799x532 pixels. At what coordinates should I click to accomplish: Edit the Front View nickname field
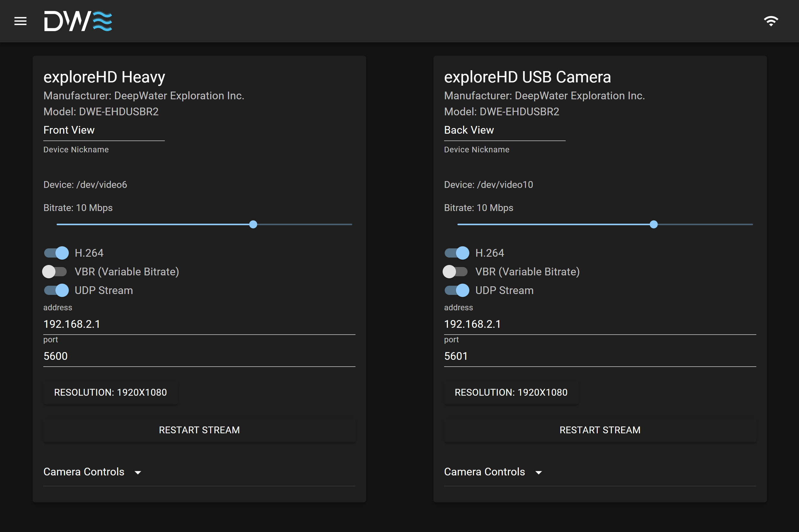click(104, 130)
